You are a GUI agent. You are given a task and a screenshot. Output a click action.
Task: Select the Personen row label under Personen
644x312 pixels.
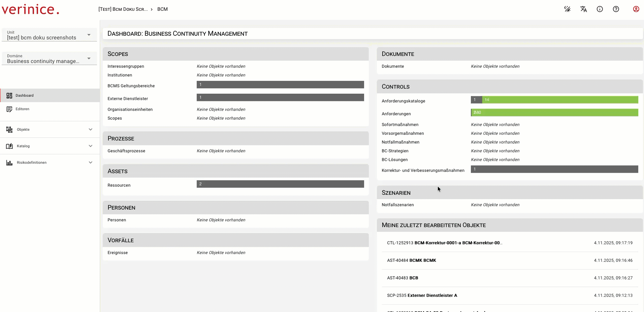tap(117, 220)
